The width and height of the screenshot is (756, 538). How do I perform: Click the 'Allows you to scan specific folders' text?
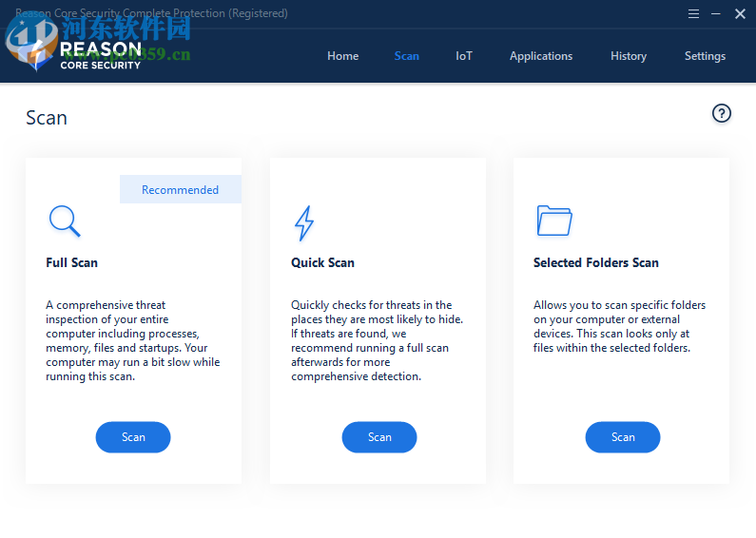[620, 326]
